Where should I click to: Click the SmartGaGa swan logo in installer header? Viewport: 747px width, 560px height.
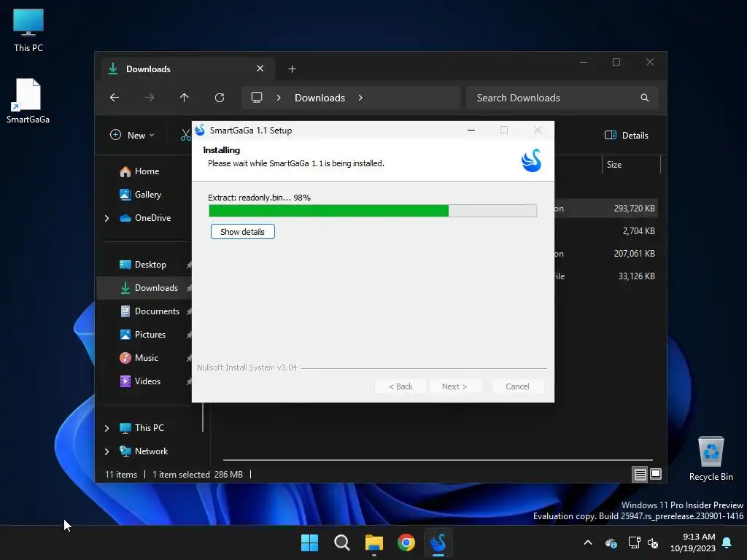(532, 160)
